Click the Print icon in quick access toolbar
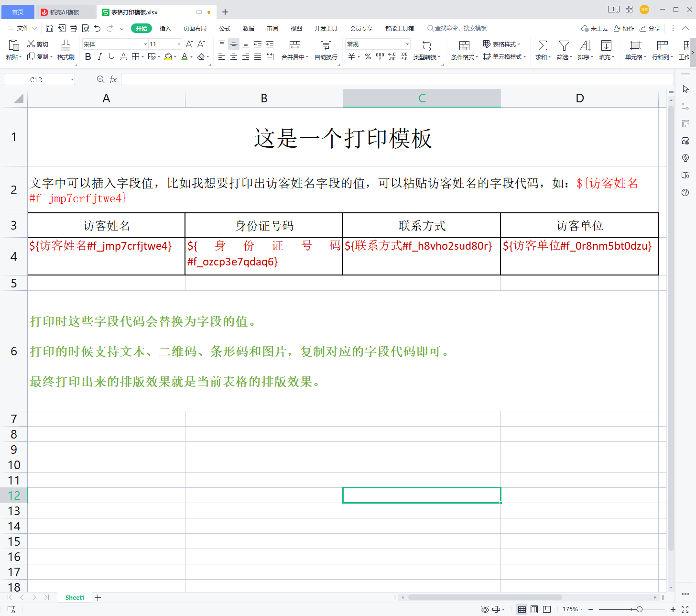 tap(73, 28)
